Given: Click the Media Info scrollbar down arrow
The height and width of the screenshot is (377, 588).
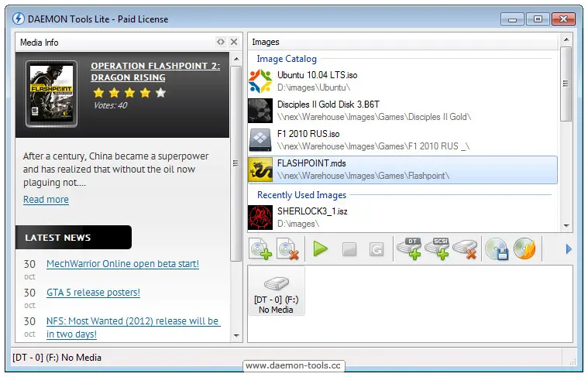Looking at the screenshot, I should click(236, 335).
